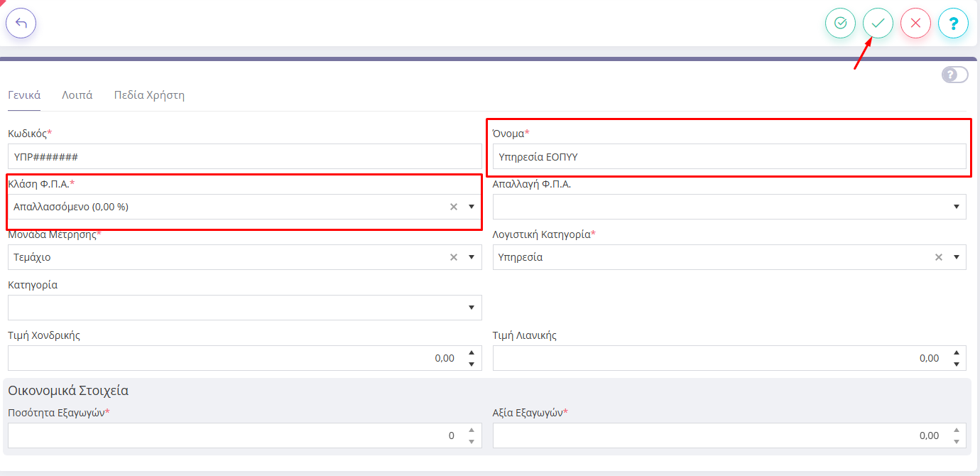Decrease Τιμή Λιανικής with down arrow
This screenshot has height=476, width=980.
tap(956, 364)
